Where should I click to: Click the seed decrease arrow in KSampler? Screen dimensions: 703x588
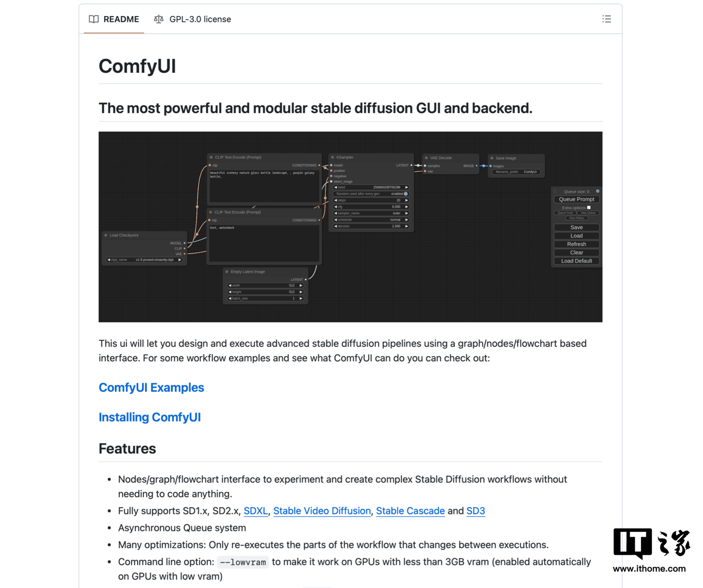(335, 187)
